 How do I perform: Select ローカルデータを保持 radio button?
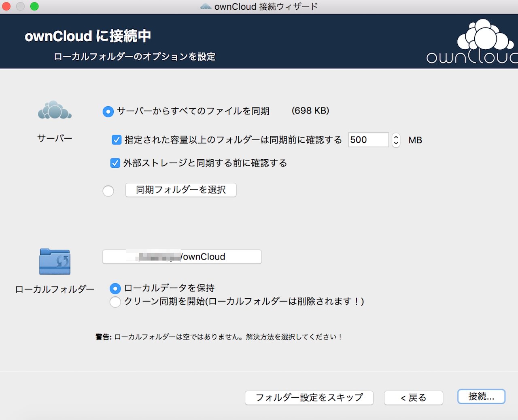click(x=115, y=288)
